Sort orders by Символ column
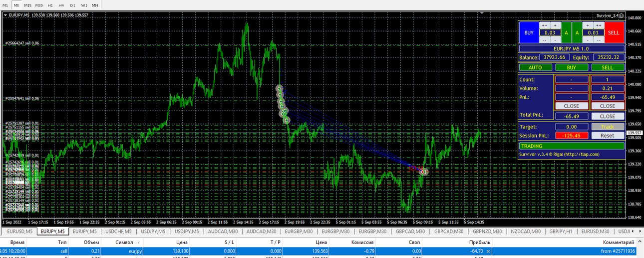Viewport: 644px width, 258px height. (122, 242)
